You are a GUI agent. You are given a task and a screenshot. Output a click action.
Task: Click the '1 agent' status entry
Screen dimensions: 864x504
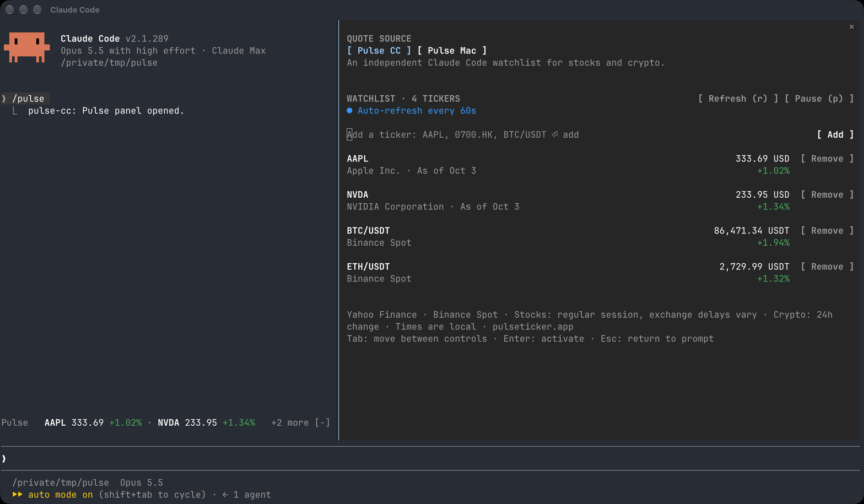pyautogui.click(x=252, y=495)
